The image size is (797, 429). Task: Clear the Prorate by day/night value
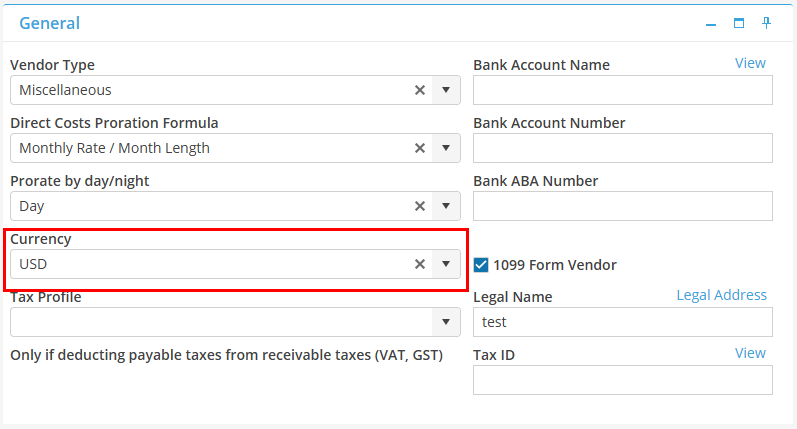pyautogui.click(x=420, y=206)
